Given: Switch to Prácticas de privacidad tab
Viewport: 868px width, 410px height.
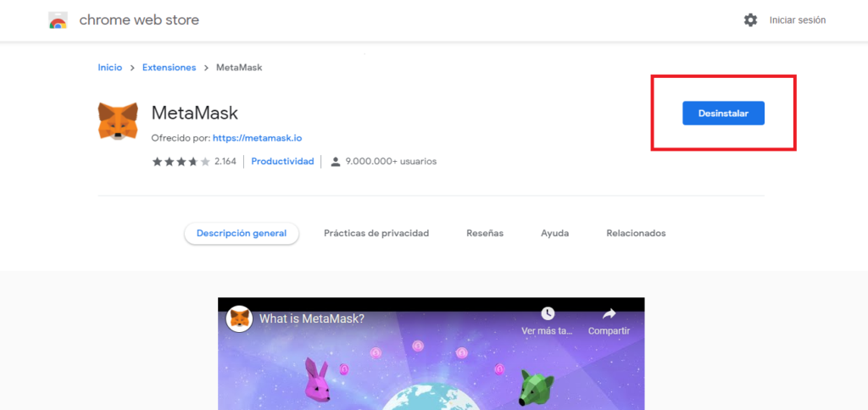Looking at the screenshot, I should [x=376, y=234].
